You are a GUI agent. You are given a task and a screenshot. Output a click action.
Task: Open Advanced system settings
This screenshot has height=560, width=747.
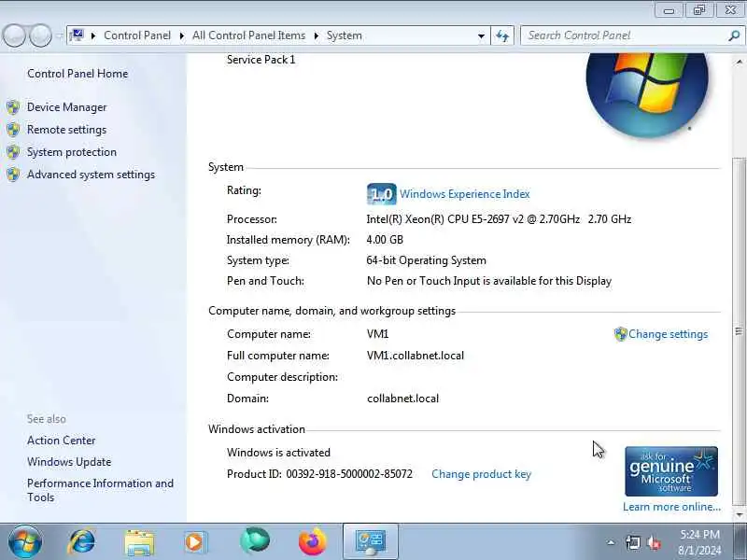point(91,175)
